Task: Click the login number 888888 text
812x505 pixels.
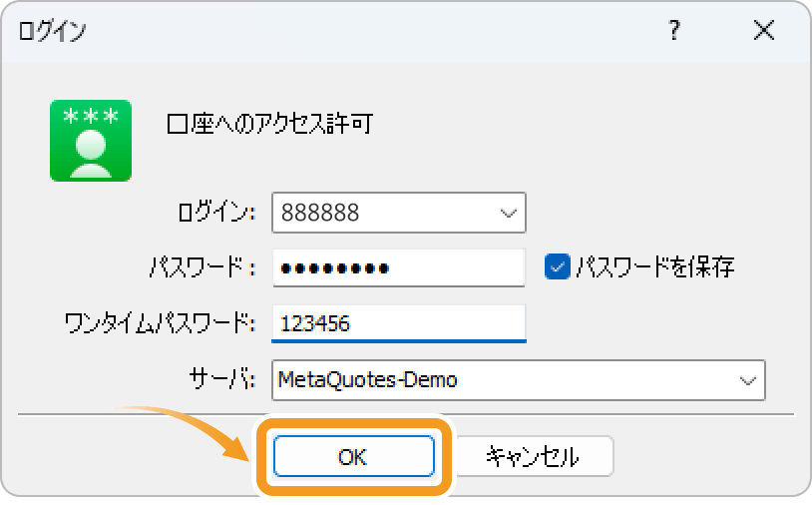Action: point(320,213)
